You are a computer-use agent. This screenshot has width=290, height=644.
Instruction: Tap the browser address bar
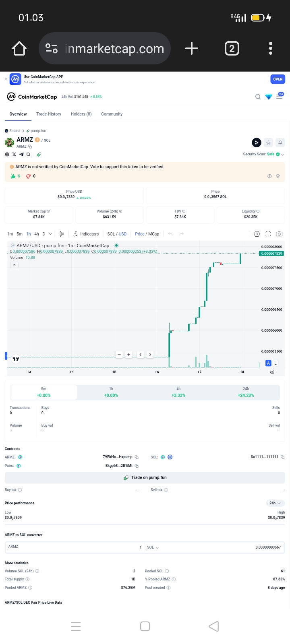coord(105,48)
